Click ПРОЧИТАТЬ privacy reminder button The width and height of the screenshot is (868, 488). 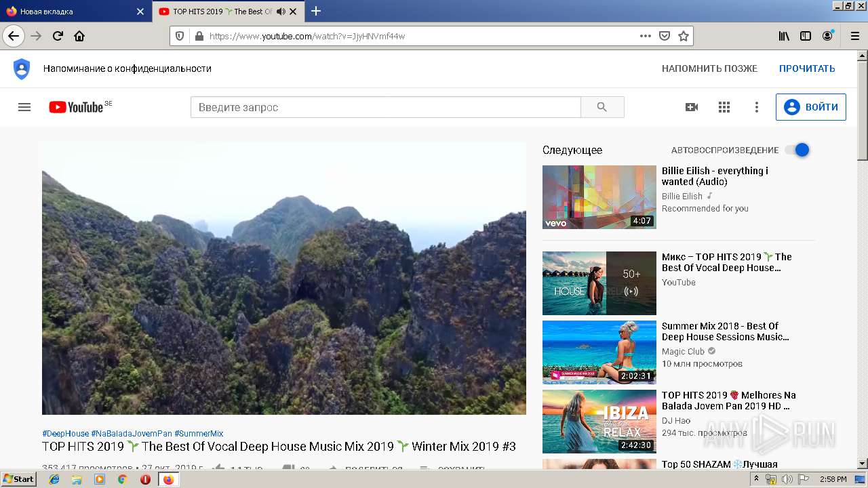pos(807,68)
